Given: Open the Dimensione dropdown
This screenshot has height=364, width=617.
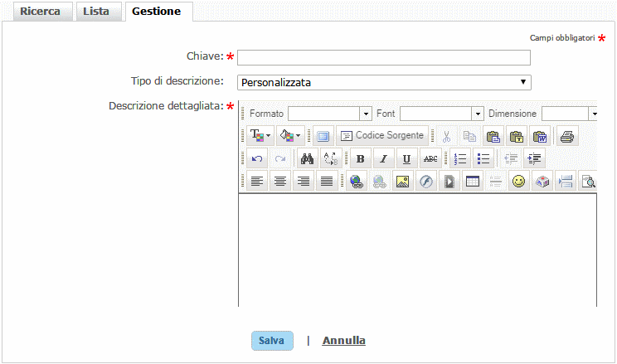Looking at the screenshot, I should (x=570, y=114).
